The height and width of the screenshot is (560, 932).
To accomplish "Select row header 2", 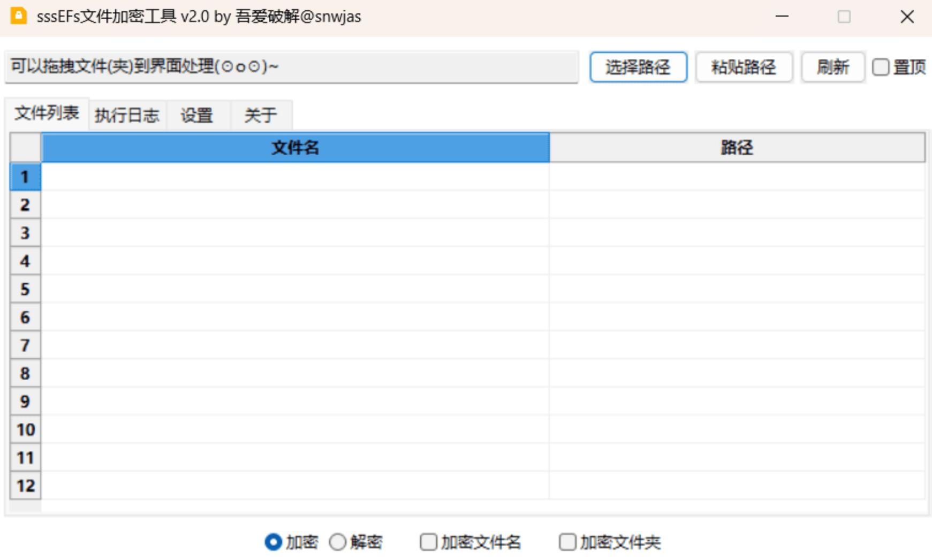I will [x=25, y=205].
